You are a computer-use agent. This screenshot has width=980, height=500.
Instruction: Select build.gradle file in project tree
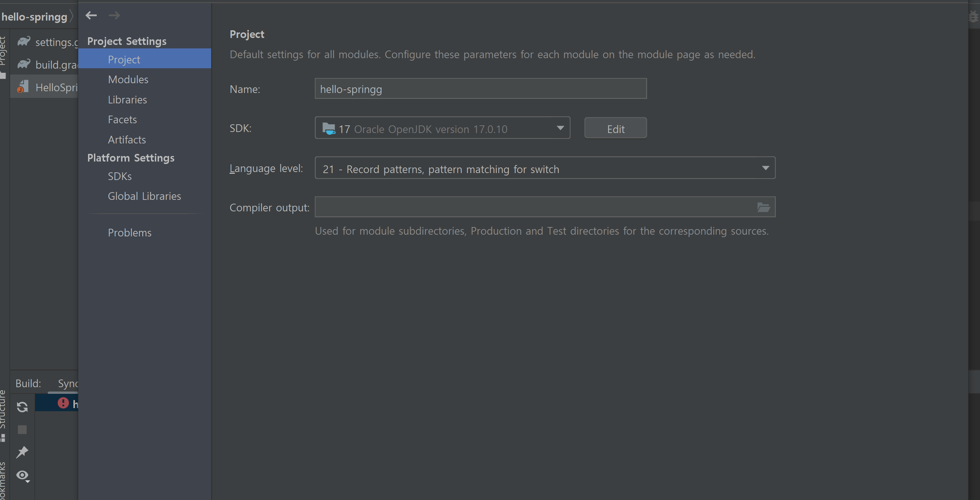47,64
